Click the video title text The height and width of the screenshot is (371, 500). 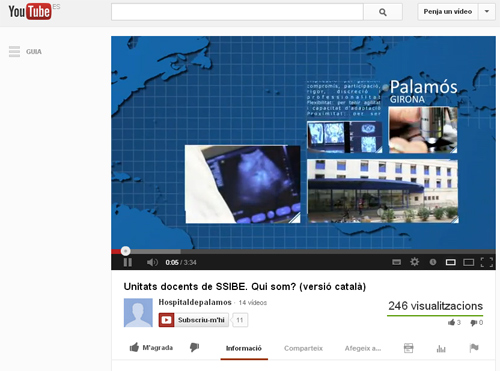click(245, 287)
